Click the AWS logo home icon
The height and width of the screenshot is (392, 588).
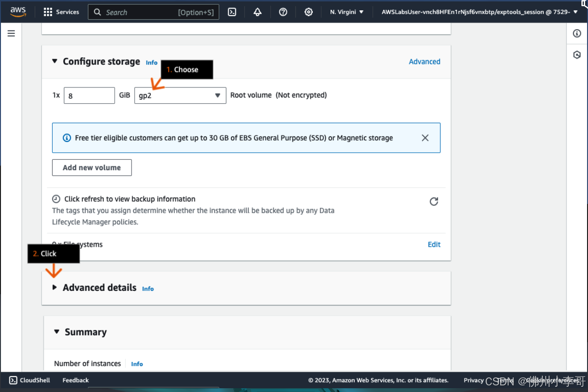click(18, 12)
